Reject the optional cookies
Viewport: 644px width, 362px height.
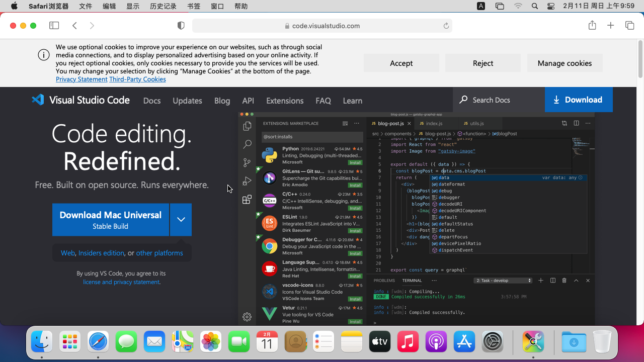(x=483, y=63)
